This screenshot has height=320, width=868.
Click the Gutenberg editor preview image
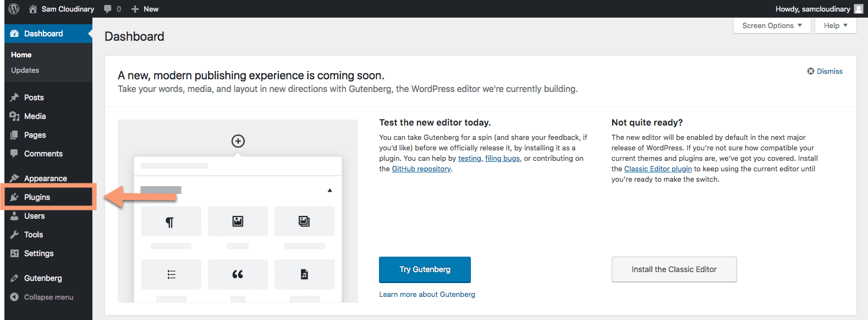point(238,211)
